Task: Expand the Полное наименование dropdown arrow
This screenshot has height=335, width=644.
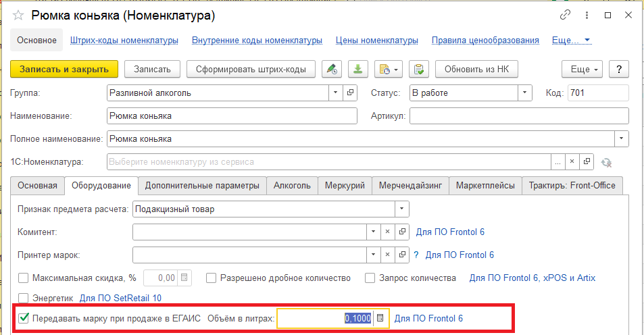Action: click(x=621, y=138)
